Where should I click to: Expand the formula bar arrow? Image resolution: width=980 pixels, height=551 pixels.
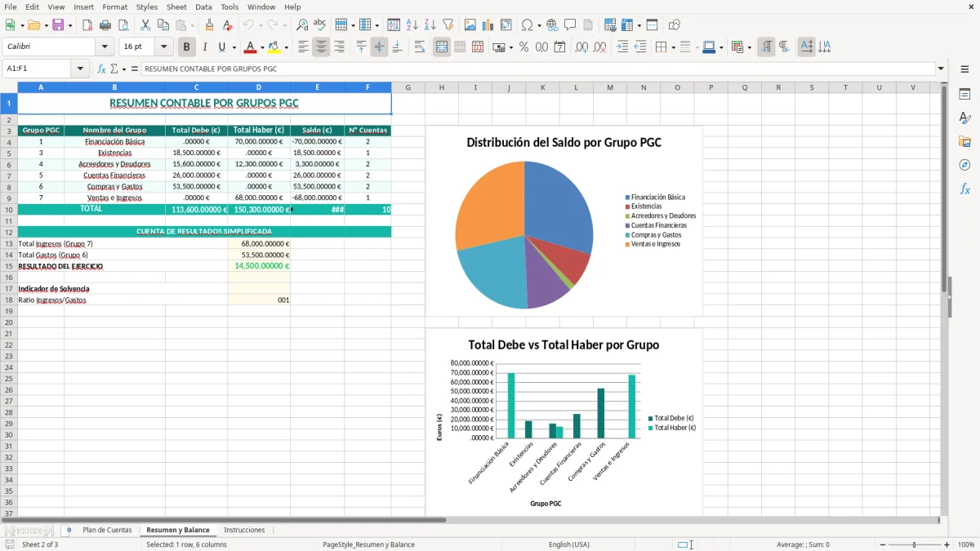pos(941,69)
